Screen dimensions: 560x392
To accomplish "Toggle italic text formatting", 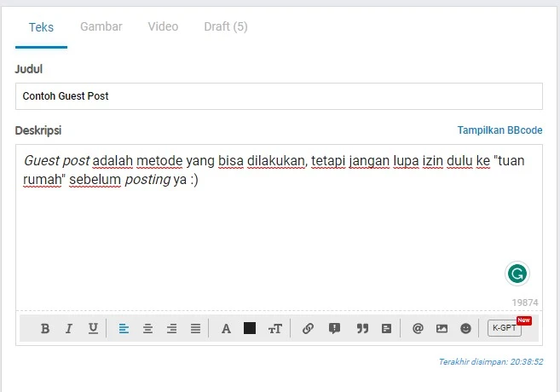I will tap(69, 328).
